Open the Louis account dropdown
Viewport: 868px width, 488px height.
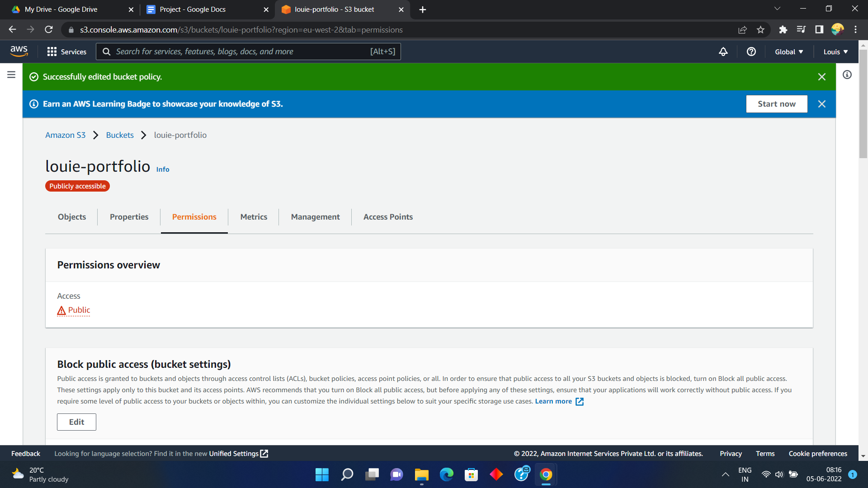835,52
